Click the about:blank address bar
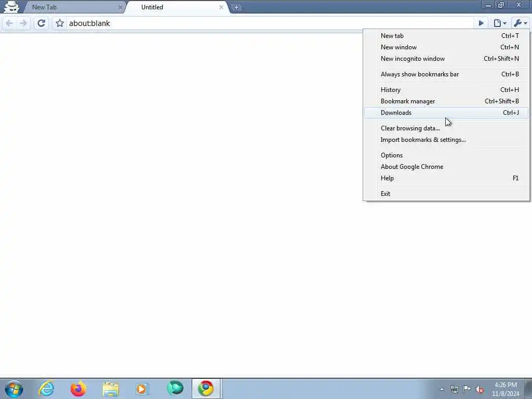The width and height of the screenshot is (532, 399). 270,23
